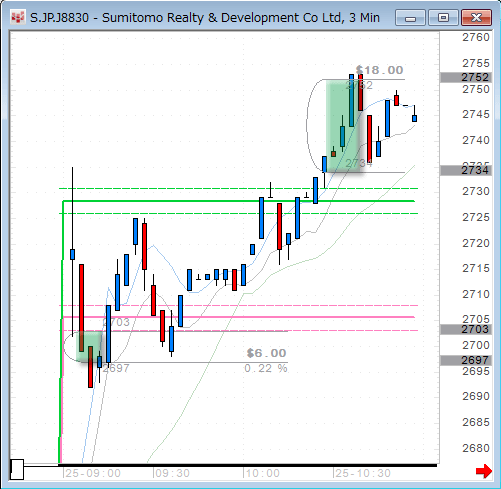Image resolution: width=501 pixels, height=489 pixels.
Task: Click the 10:00 time axis label
Action: point(262,473)
